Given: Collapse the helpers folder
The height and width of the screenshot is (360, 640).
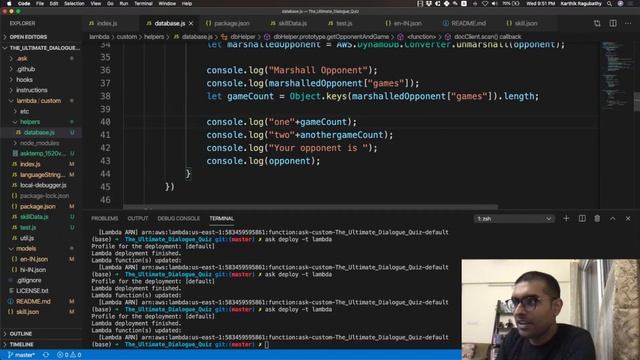Looking at the screenshot, I should [x=41, y=122].
